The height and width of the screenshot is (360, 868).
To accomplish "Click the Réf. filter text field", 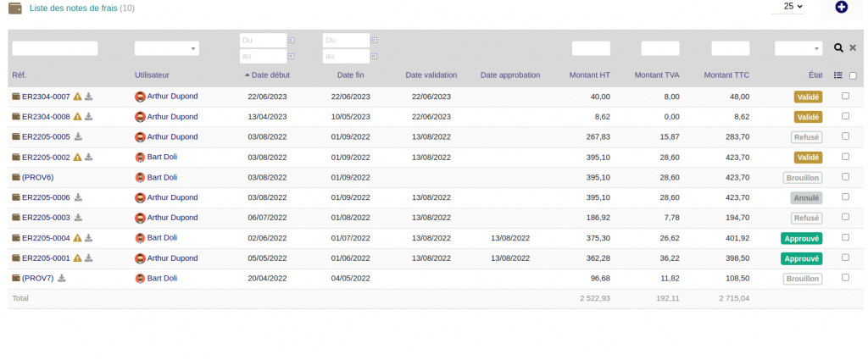I will pyautogui.click(x=55, y=49).
